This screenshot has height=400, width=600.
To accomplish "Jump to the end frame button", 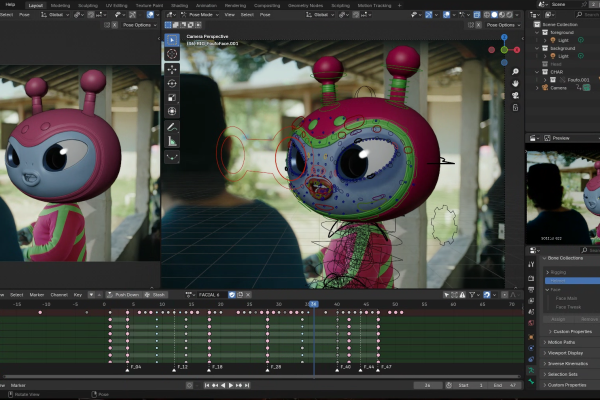I will pos(247,385).
